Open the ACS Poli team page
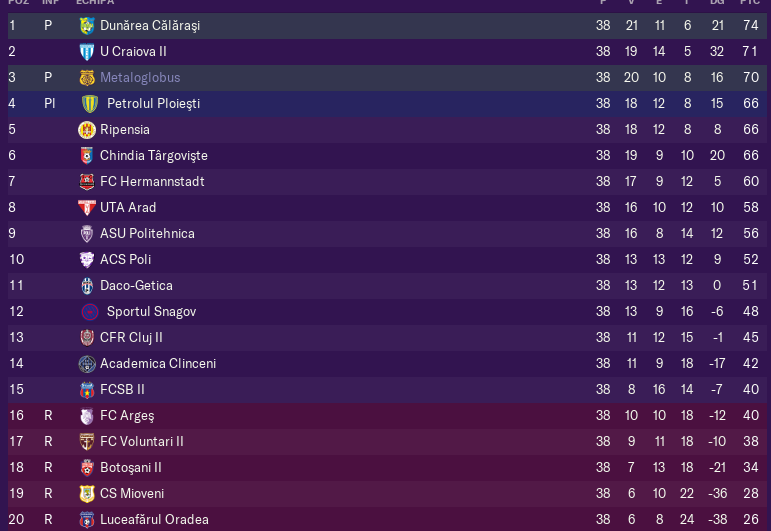 pos(125,260)
